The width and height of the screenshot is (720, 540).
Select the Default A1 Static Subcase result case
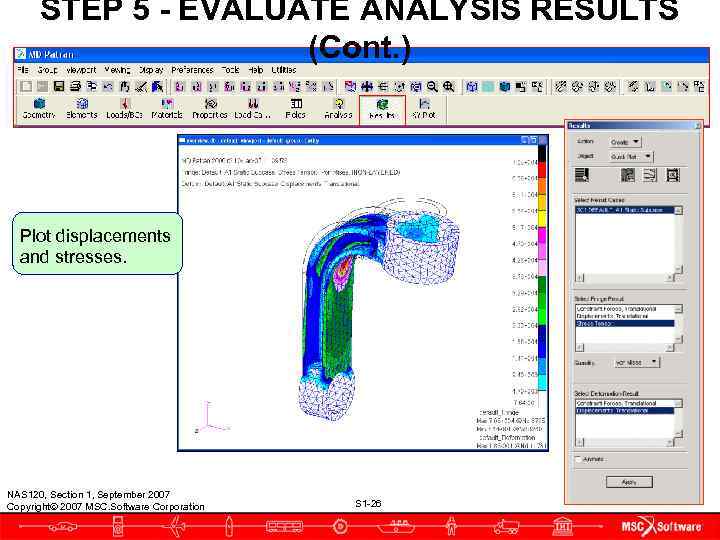[624, 210]
